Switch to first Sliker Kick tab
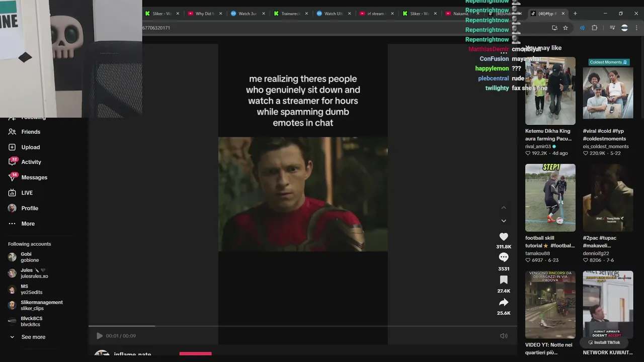 coord(162,14)
